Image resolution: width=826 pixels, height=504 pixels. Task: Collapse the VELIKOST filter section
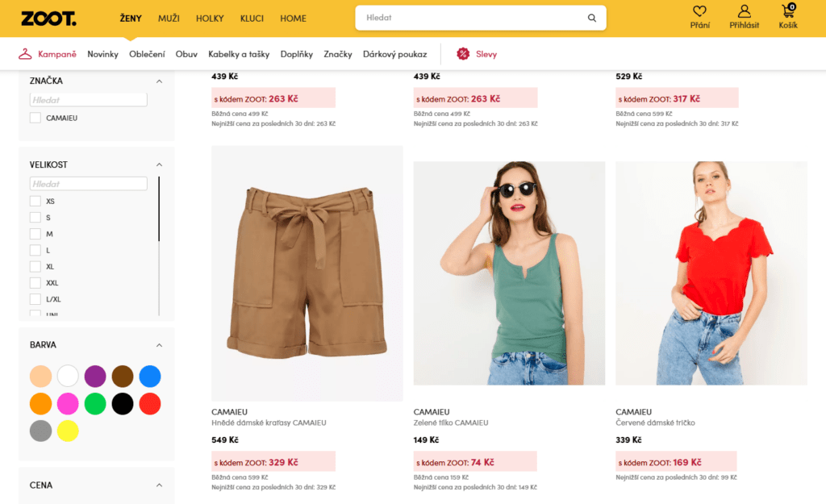[159, 165]
